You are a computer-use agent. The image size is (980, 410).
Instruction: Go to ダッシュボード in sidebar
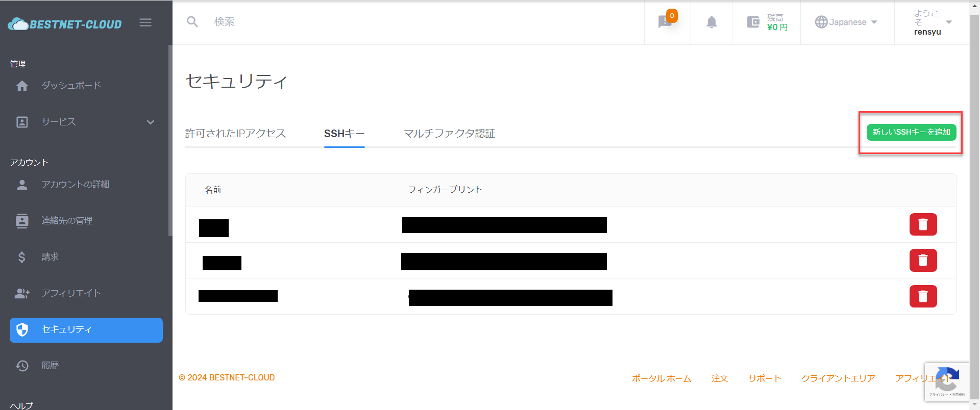[x=71, y=86]
